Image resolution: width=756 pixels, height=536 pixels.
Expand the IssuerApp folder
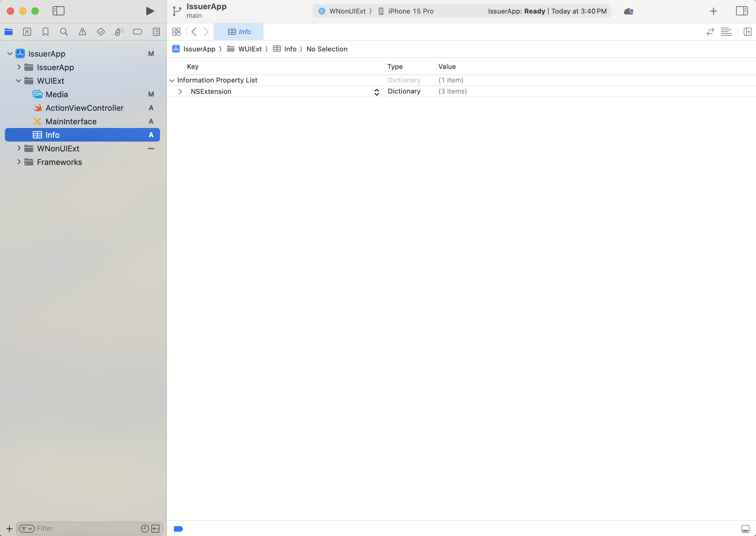pos(19,67)
